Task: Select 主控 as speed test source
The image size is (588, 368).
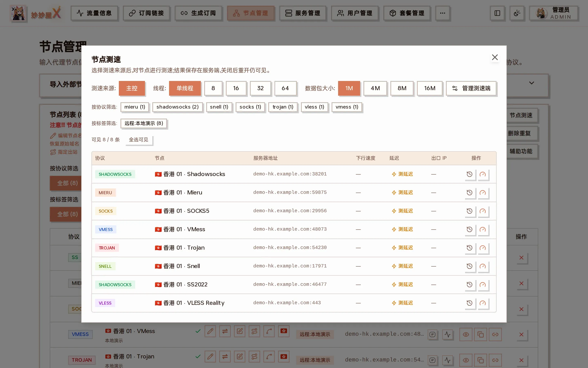Action: pyautogui.click(x=132, y=88)
